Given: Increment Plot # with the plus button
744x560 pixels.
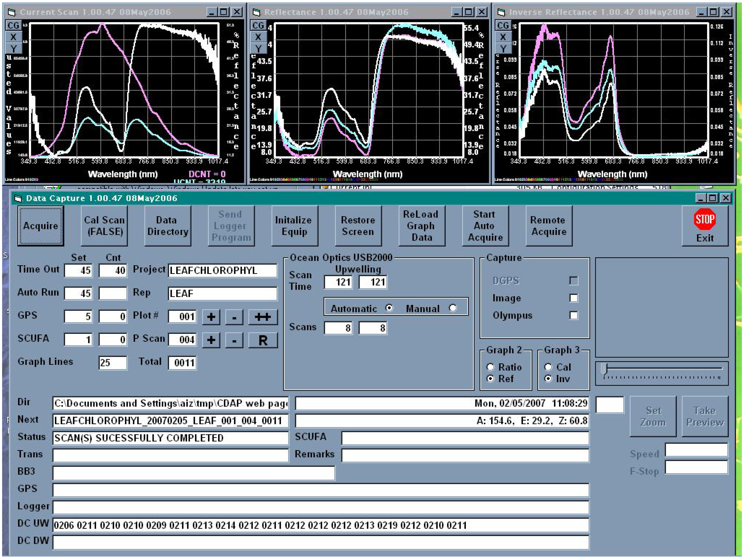Looking at the screenshot, I should pos(211,317).
